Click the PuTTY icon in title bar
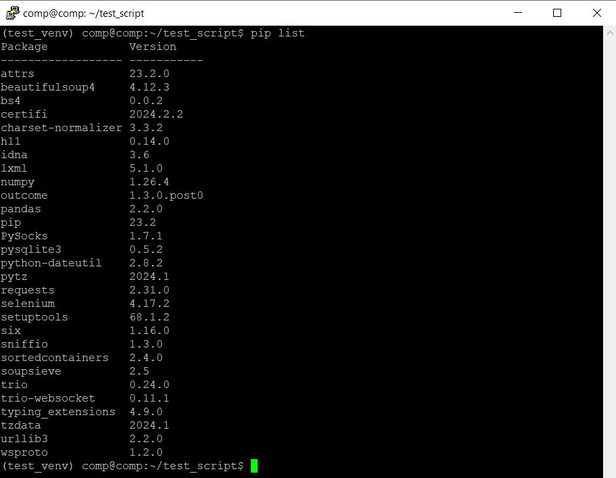 click(12, 13)
